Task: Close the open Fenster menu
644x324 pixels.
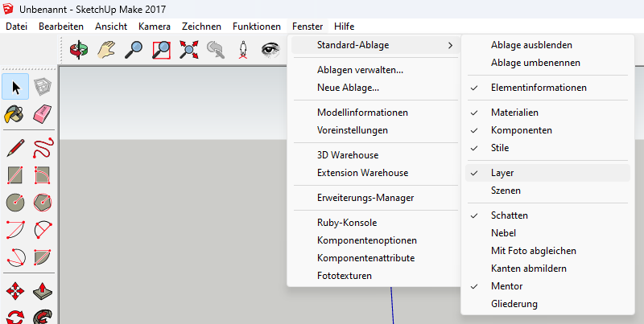Action: [308, 27]
